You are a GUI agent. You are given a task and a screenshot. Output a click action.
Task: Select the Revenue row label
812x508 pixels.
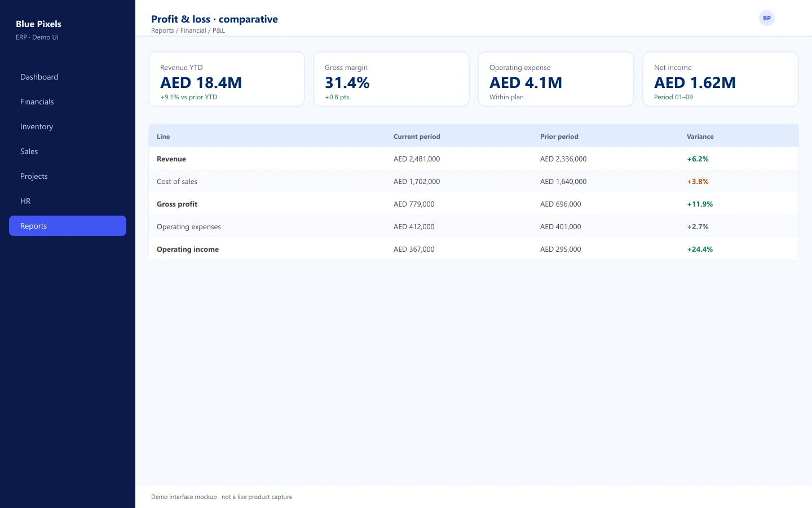click(171, 159)
